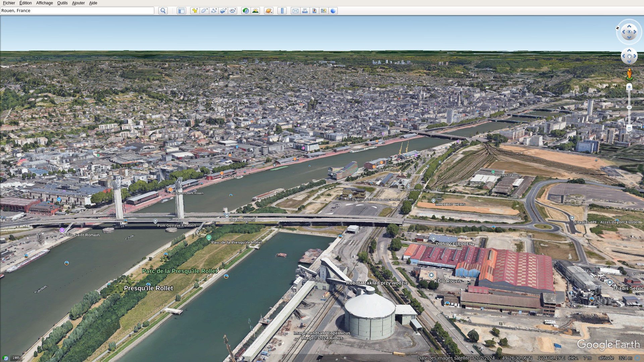Click the Foire Saint-Romain label
The image size is (644, 362).
[x=82, y=235]
